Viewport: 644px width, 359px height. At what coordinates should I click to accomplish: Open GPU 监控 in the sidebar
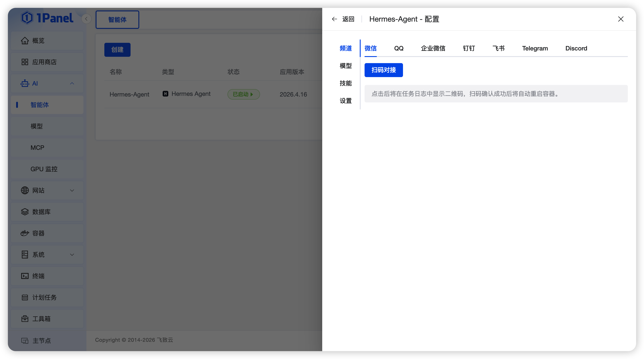(47, 169)
